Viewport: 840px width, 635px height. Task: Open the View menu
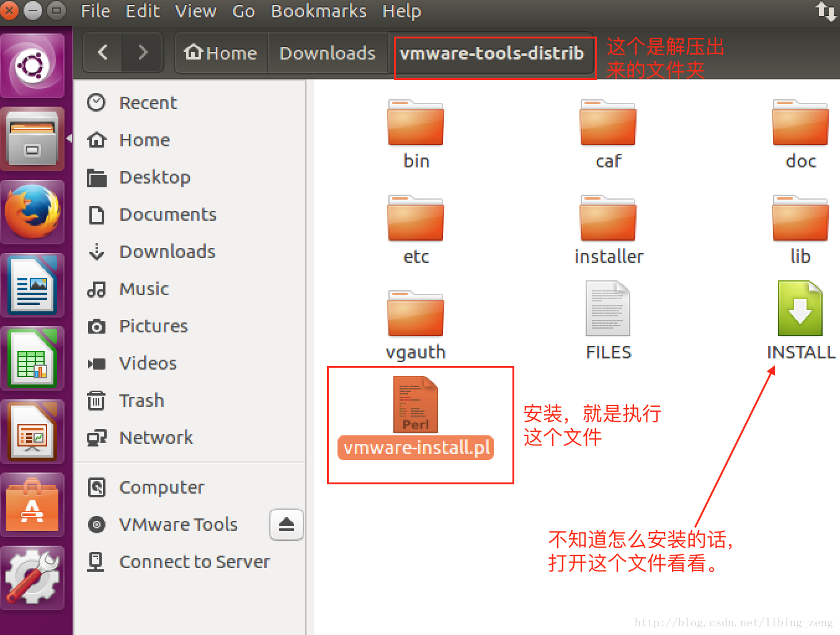coord(195,11)
